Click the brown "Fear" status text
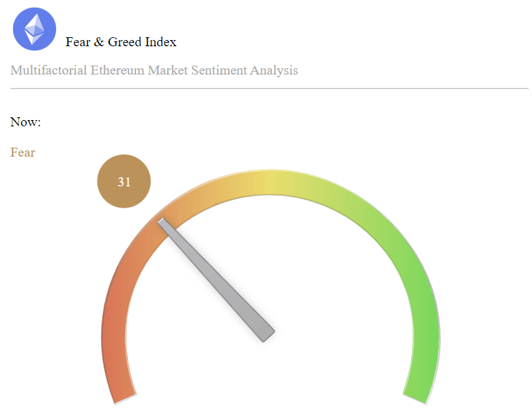The image size is (532, 412). pyautogui.click(x=22, y=153)
